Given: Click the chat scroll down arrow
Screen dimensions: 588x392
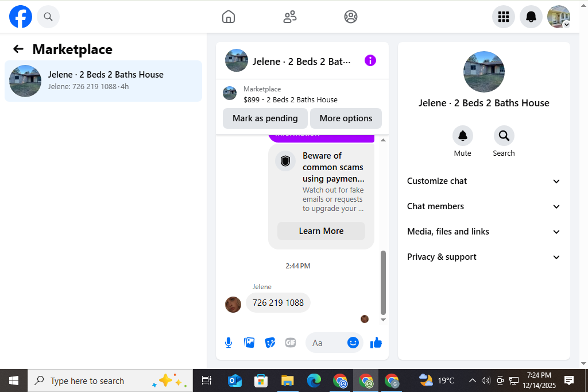Looking at the screenshot, I should click(x=383, y=320).
